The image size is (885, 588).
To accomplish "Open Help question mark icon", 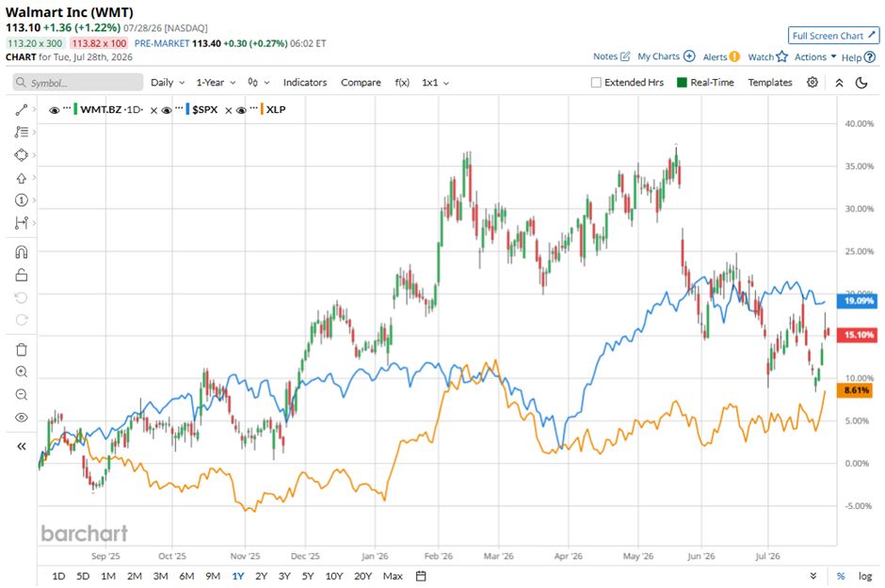I will click(870, 57).
